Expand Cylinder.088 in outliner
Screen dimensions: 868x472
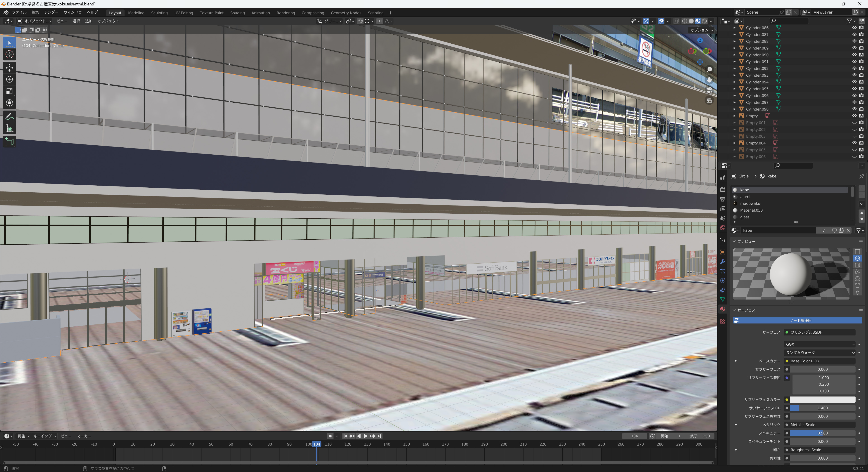pyautogui.click(x=735, y=41)
